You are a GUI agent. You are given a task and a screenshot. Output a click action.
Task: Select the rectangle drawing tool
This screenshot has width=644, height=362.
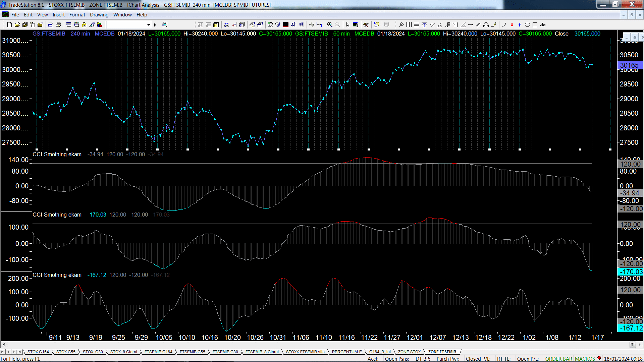point(535,24)
